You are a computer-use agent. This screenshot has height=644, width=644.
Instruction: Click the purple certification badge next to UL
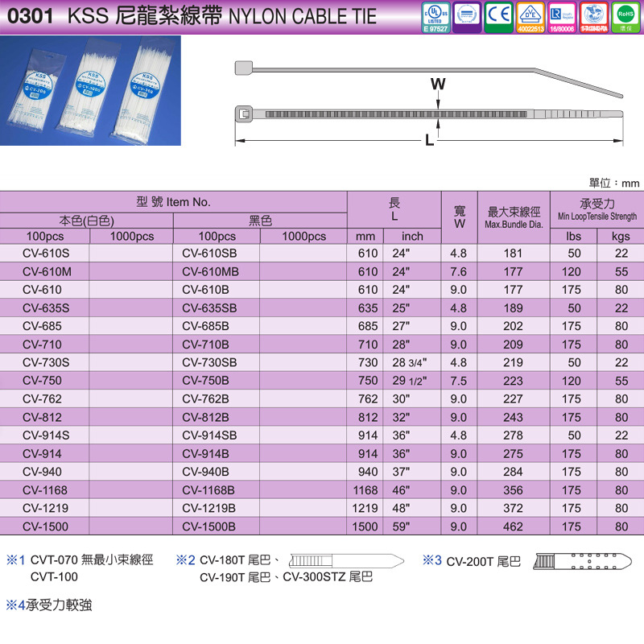(467, 17)
